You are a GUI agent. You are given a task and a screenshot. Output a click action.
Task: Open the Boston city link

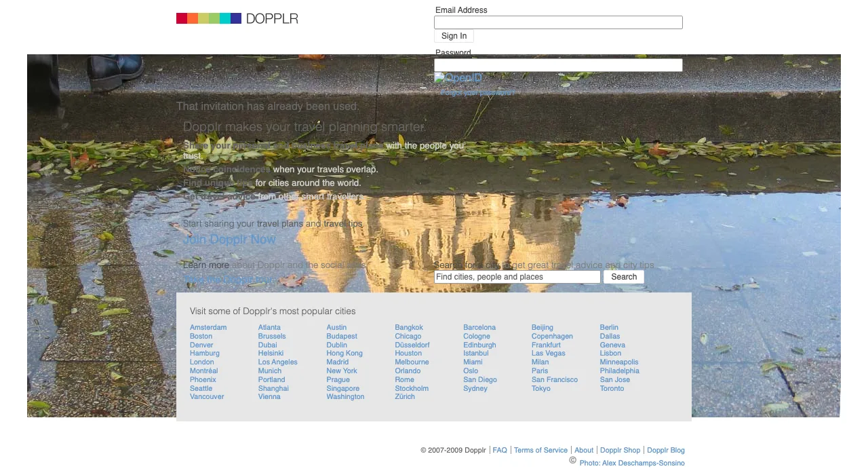(x=201, y=337)
